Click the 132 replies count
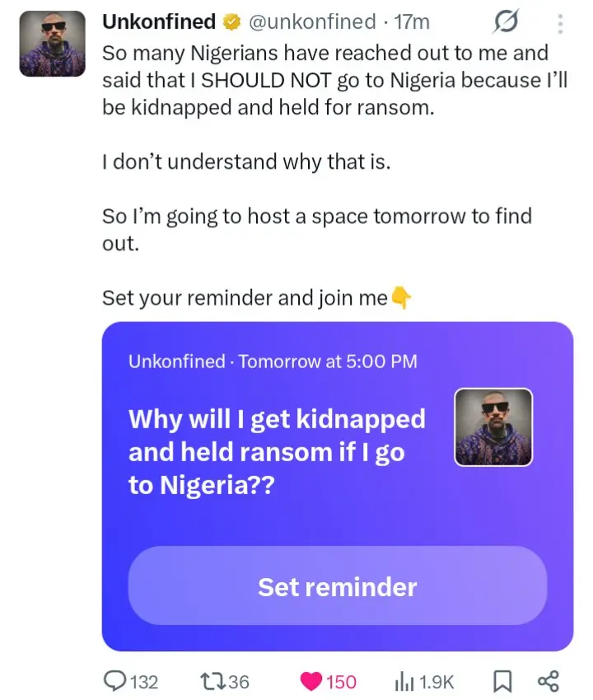Viewport: 593px width, 700px height. point(144,682)
